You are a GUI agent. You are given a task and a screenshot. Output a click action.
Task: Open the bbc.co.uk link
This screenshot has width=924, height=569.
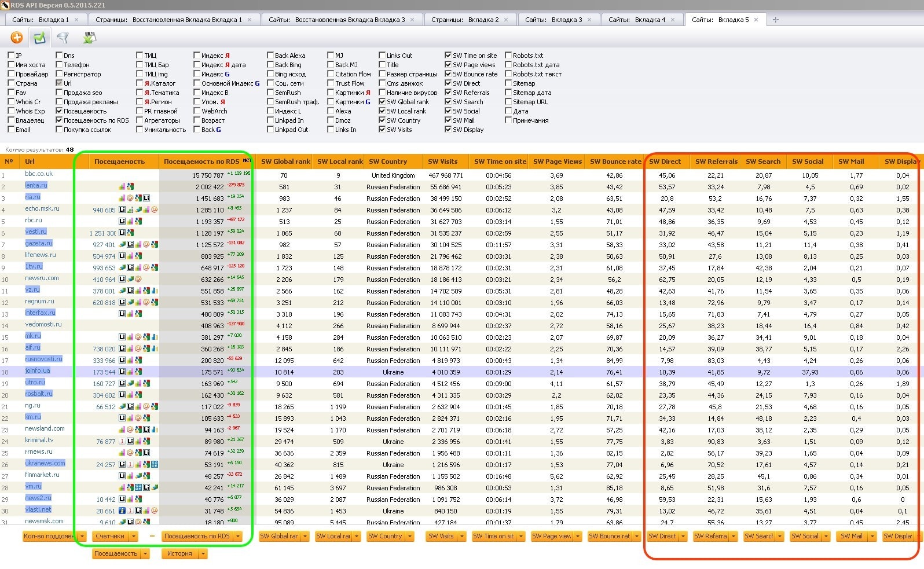tap(39, 174)
